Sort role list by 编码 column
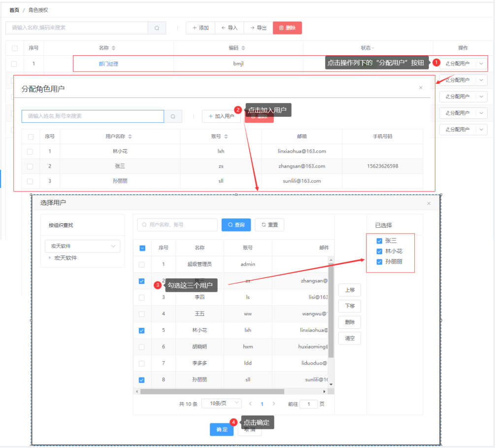 [x=243, y=48]
